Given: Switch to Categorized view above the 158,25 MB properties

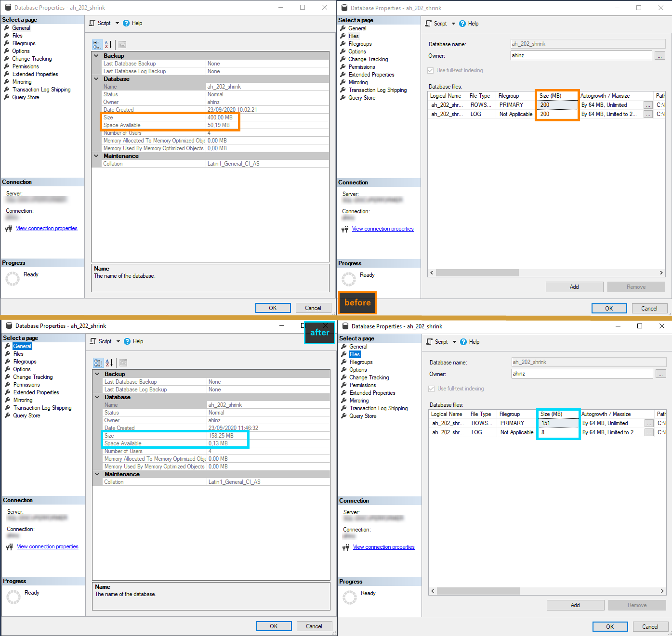Looking at the screenshot, I should click(98, 363).
